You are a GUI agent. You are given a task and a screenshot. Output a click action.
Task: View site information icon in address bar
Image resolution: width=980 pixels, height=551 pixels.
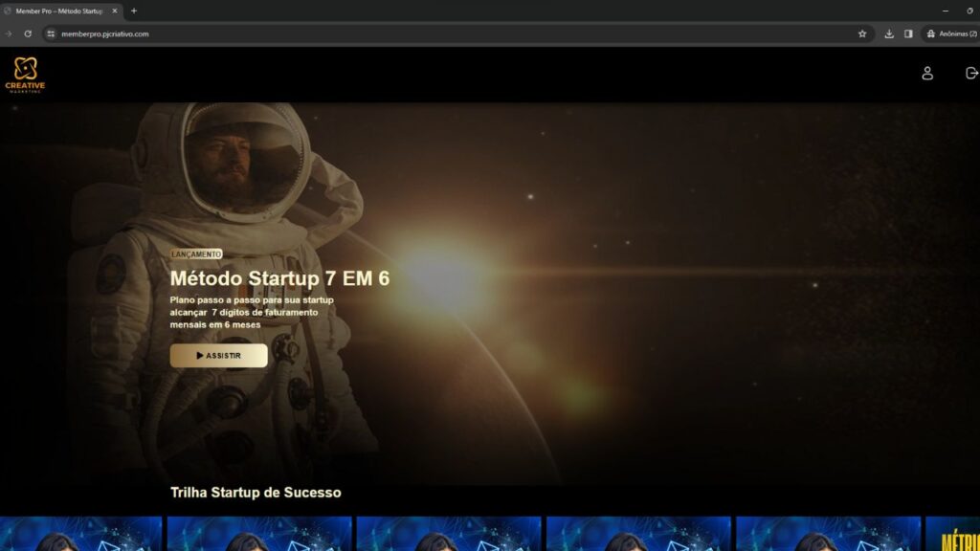(x=51, y=33)
